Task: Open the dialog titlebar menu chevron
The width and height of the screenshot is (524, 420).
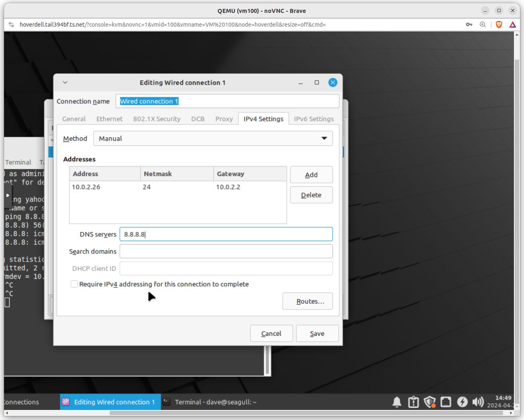Action: (x=65, y=83)
